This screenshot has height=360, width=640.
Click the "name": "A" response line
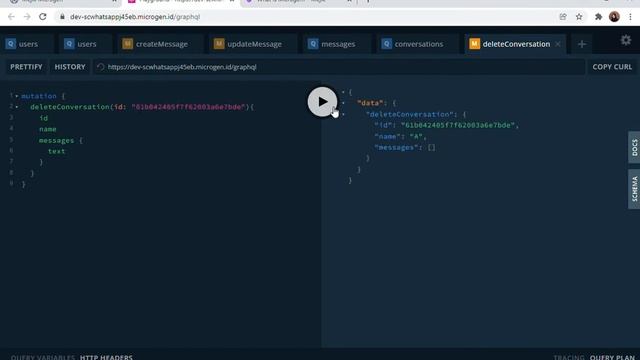tap(400, 136)
